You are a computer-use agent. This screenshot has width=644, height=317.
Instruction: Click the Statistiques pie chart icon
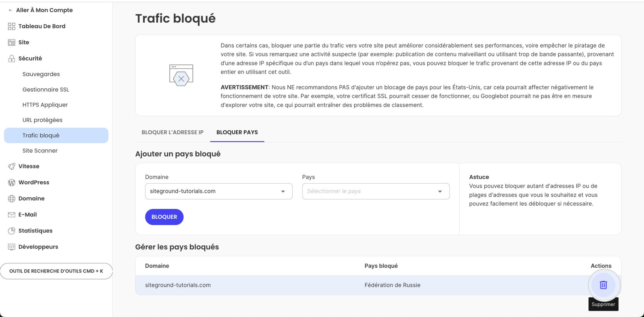[12, 231]
